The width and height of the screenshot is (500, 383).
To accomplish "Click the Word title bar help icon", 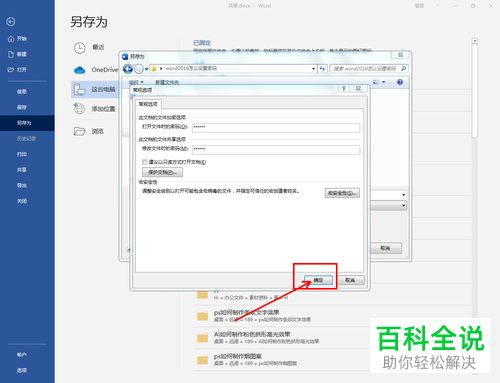I will (437, 6).
